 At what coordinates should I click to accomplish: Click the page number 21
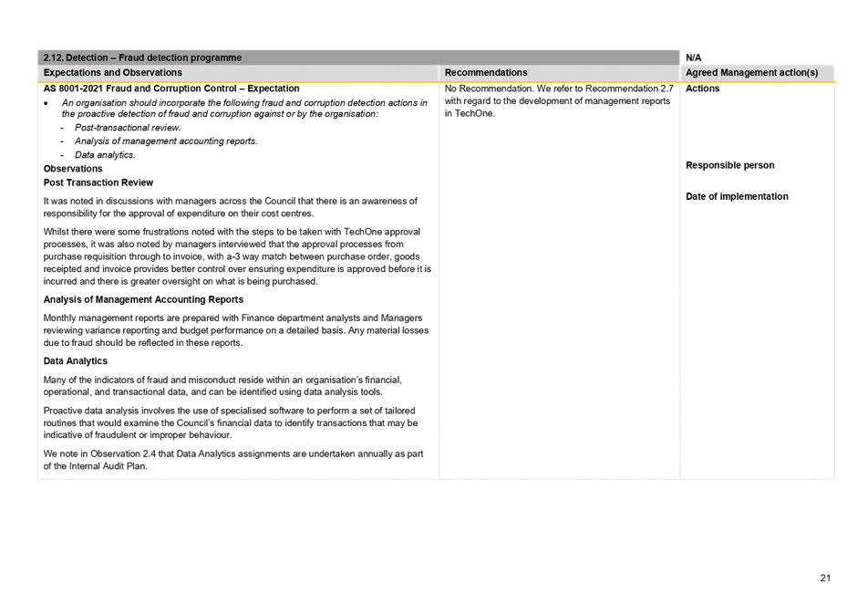[825, 578]
